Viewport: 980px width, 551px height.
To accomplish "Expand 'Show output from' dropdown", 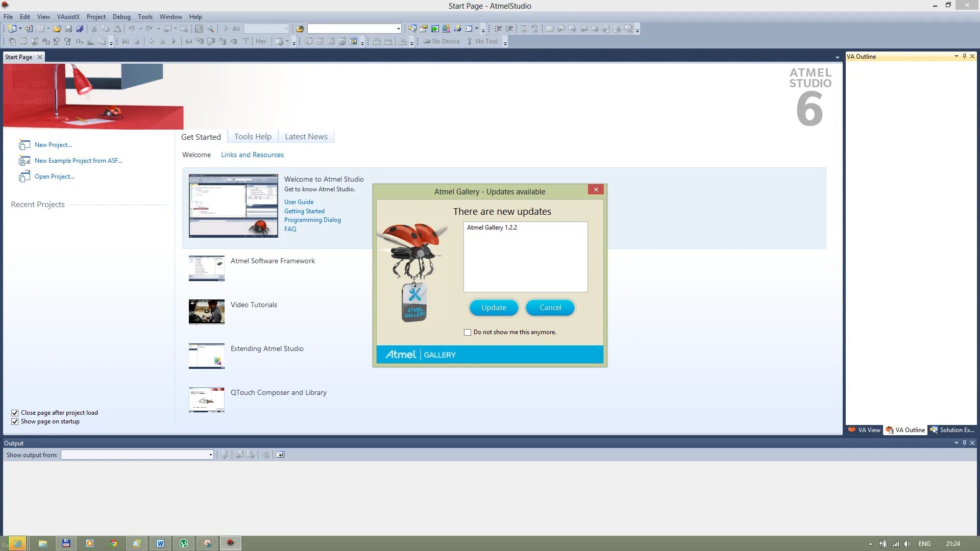I will pos(210,455).
